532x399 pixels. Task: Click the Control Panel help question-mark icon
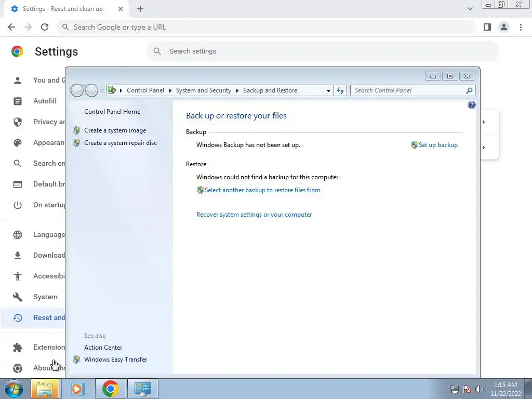click(x=471, y=105)
